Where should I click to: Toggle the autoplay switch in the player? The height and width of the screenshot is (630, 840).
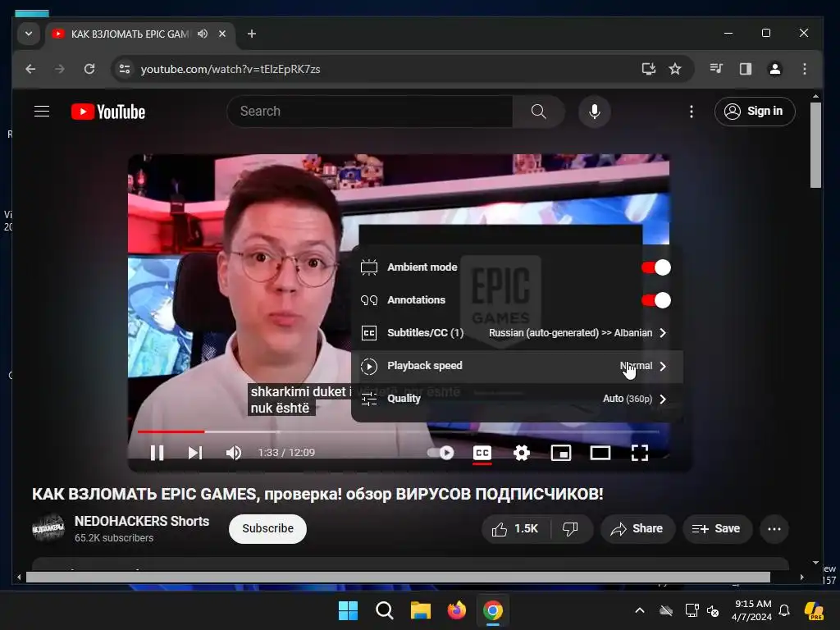441,453
